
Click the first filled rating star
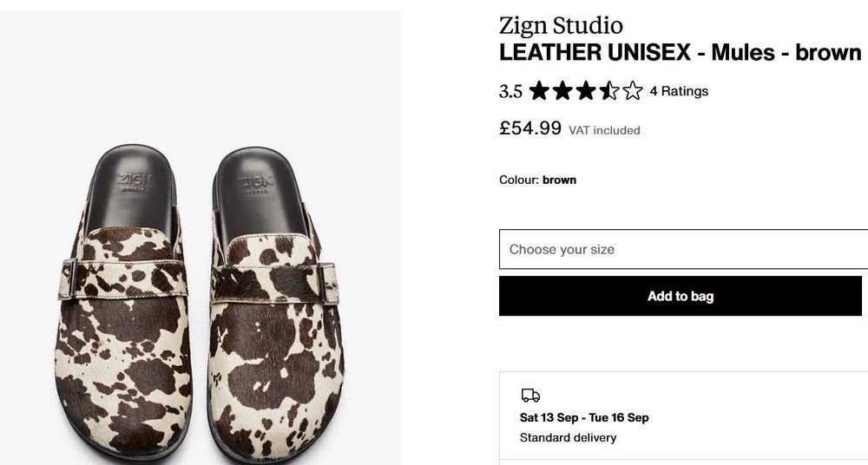[539, 91]
